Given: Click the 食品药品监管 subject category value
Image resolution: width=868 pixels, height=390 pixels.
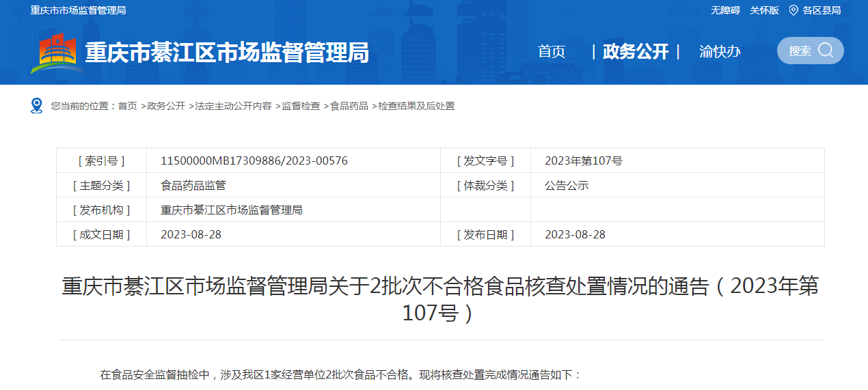Looking at the screenshot, I should click(193, 186).
